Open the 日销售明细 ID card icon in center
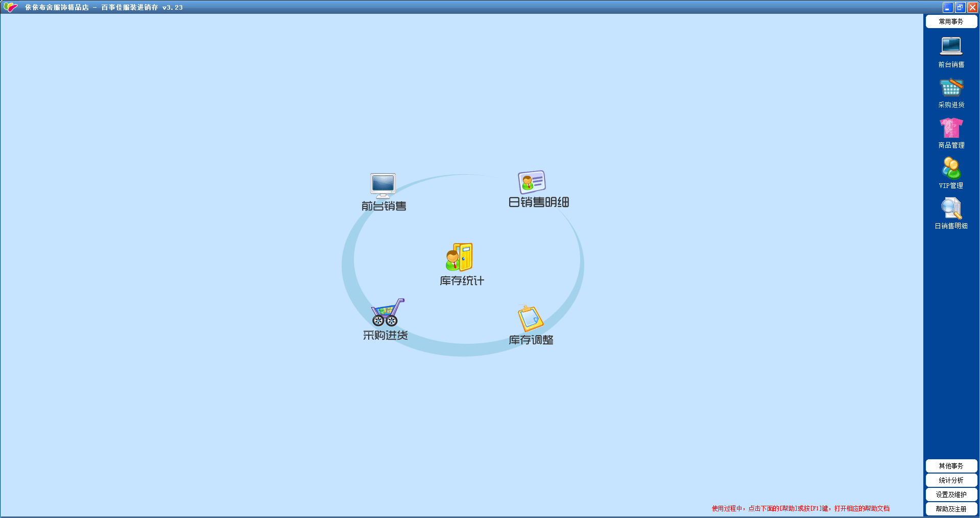The width and height of the screenshot is (980, 518). coord(532,182)
